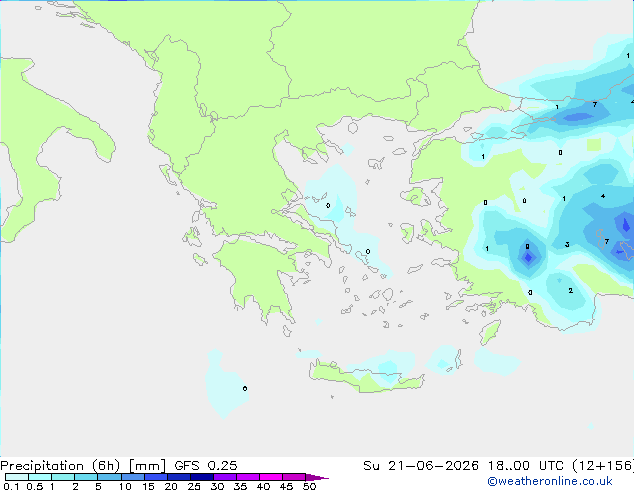Click the 35–40 mm magenta legend swatch

(248, 477)
